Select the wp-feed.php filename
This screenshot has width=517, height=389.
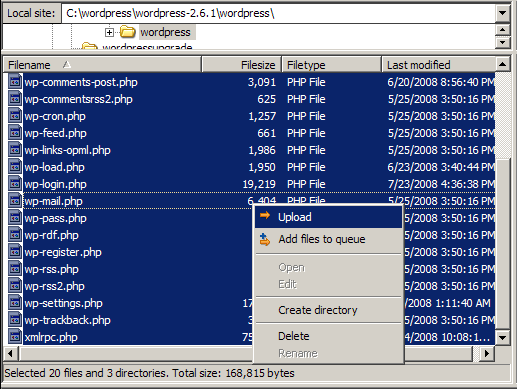point(55,133)
